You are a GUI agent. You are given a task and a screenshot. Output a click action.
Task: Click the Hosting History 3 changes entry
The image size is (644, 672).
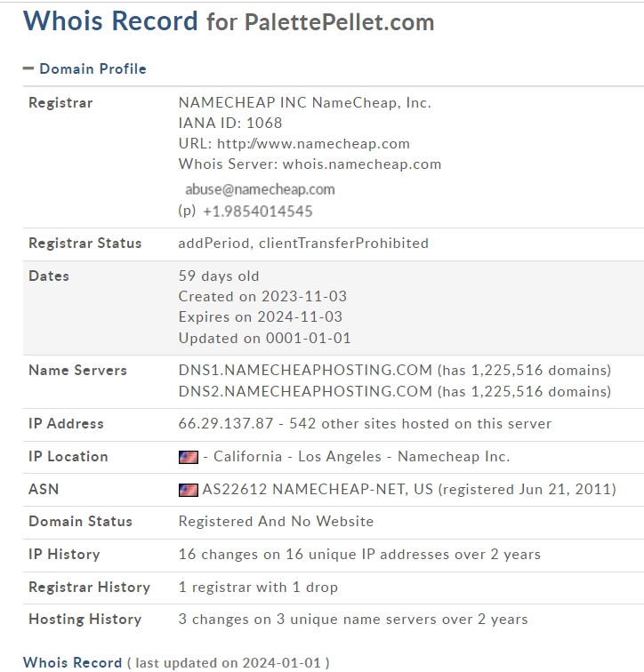353,620
